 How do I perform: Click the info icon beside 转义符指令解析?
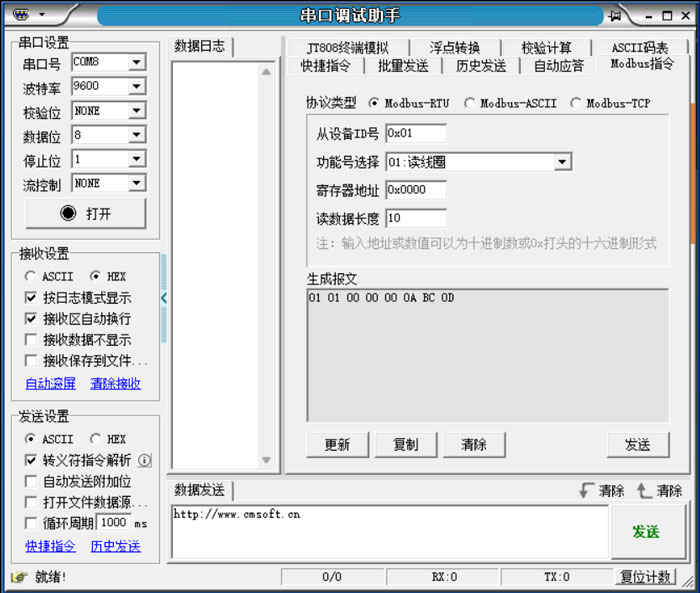pos(144,460)
